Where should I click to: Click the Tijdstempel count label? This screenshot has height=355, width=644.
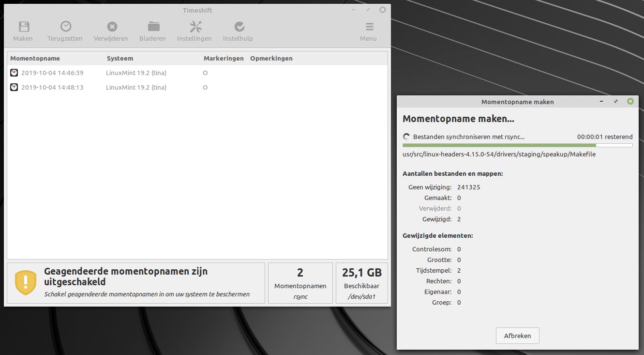[x=434, y=270]
